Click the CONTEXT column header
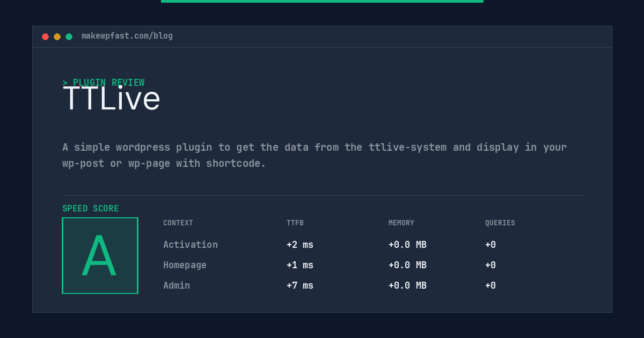The image size is (644, 338). tap(178, 223)
